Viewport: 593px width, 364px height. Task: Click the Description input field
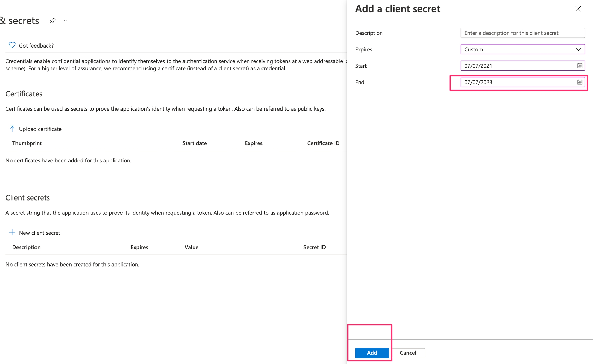pyautogui.click(x=522, y=33)
